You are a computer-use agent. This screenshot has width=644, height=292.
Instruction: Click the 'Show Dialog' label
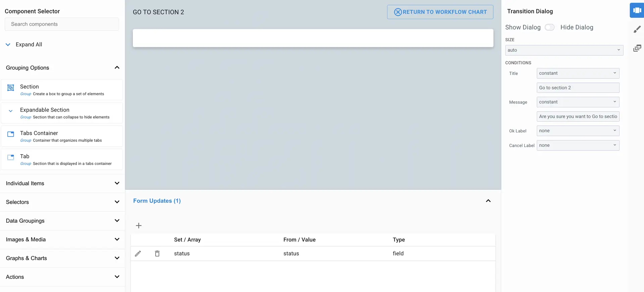[x=523, y=27]
